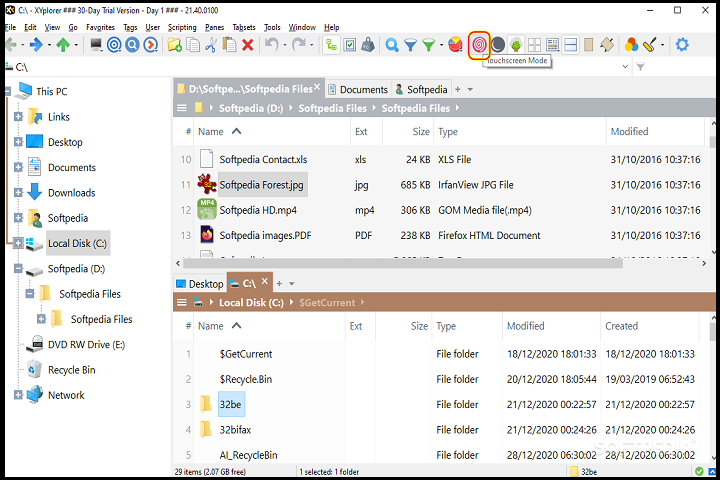The width and height of the screenshot is (720, 480).
Task: Toggle the dual pane icon
Action: pos(570,45)
